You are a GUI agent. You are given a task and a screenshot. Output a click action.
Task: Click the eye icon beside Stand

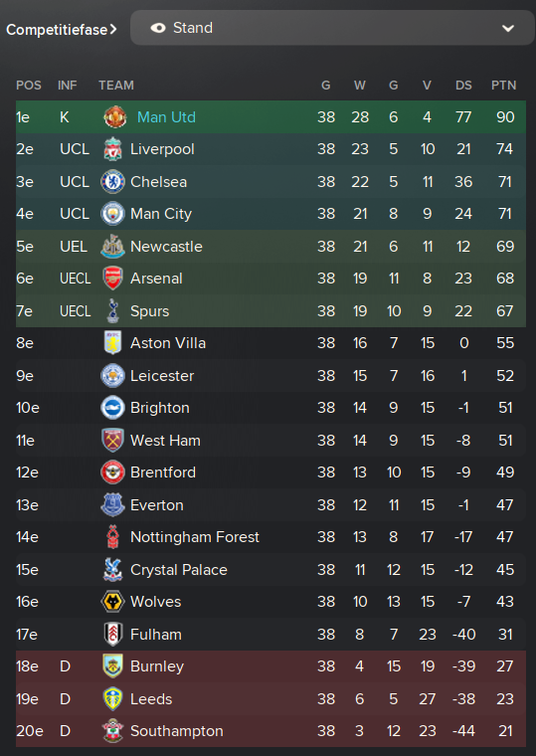158,28
